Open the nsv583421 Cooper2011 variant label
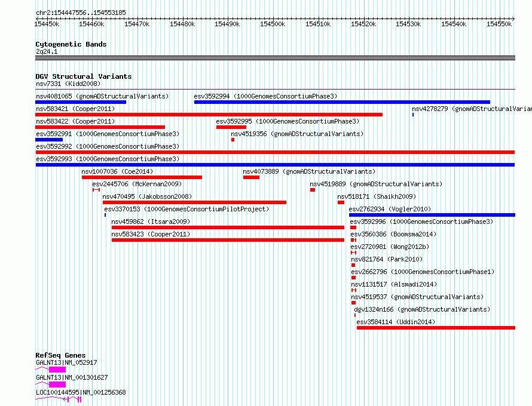532x406 pixels. [75, 109]
